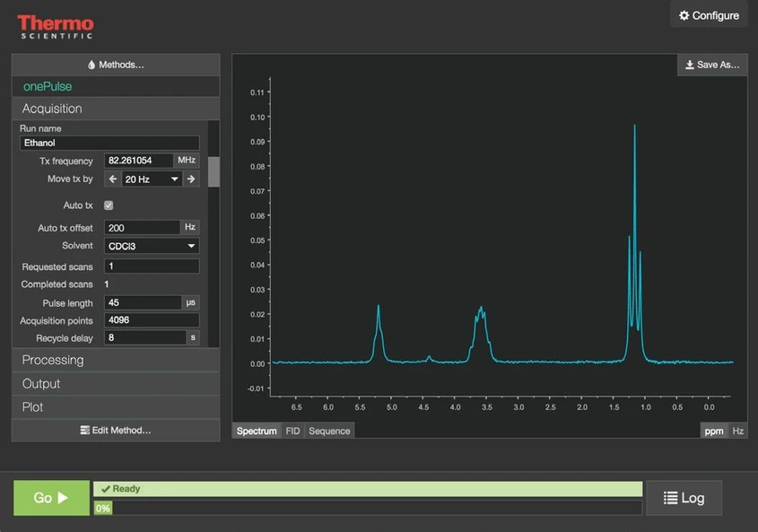Click the Recycle delay field
Screen dimensions: 758x532
click(x=145, y=337)
